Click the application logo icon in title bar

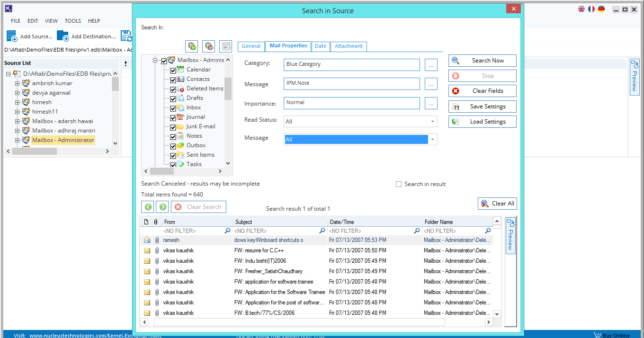(8, 9)
